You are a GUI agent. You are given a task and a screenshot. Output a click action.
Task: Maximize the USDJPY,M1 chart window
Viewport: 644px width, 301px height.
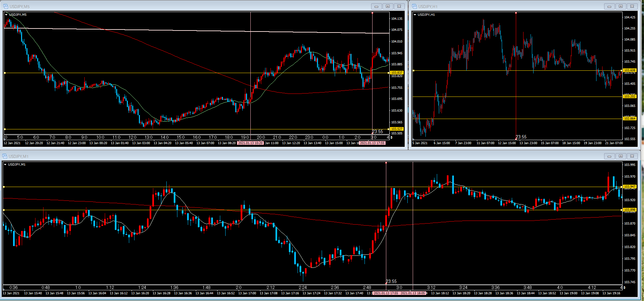point(621,156)
